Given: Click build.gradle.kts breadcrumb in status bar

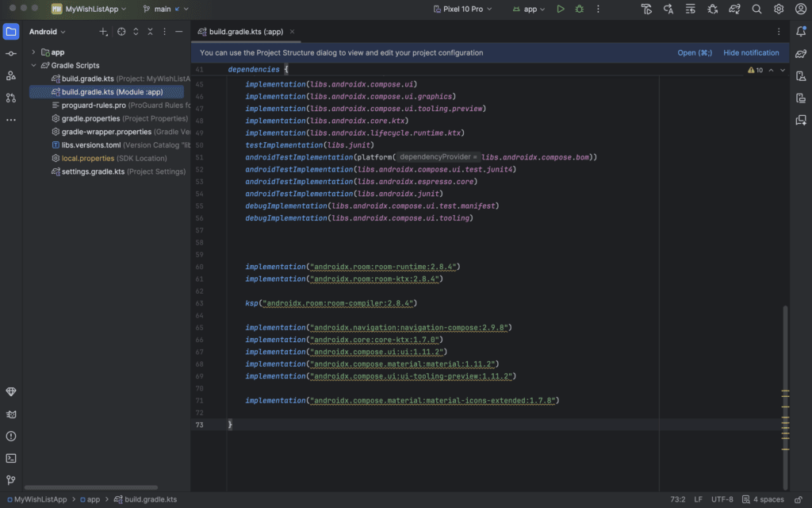Looking at the screenshot, I should coord(146,500).
